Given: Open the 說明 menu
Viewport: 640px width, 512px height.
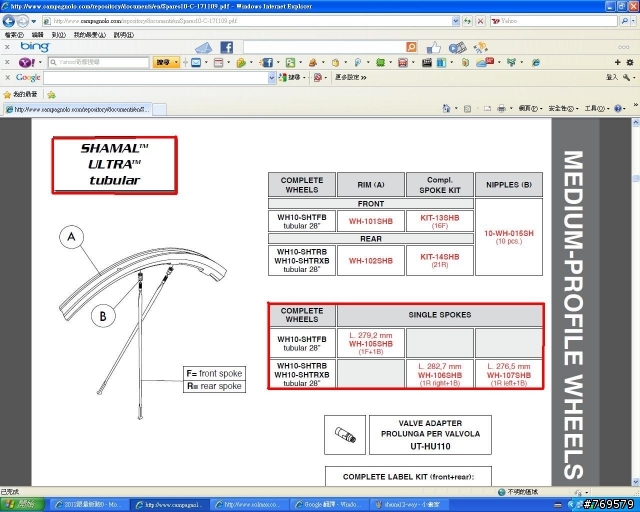Looking at the screenshot, I should click(x=124, y=35).
